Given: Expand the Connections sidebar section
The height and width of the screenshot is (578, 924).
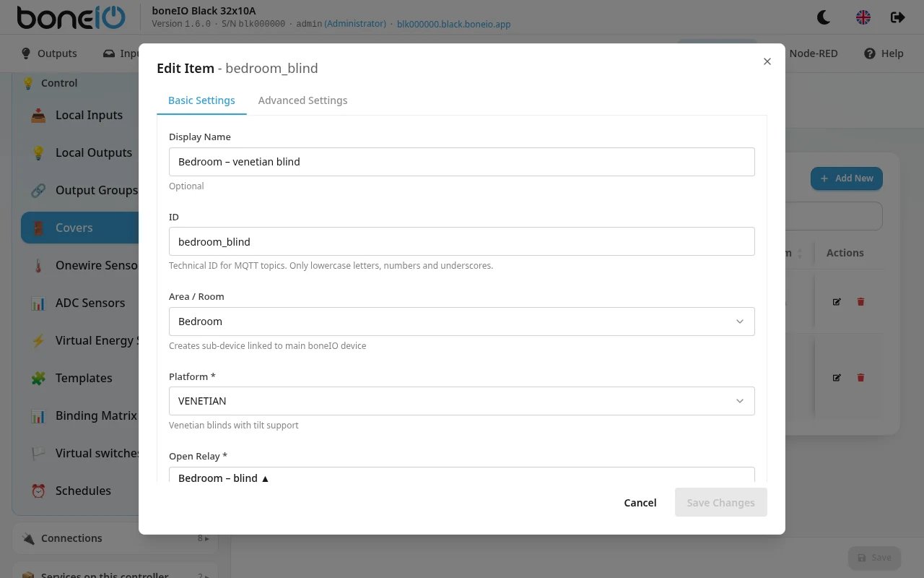Looking at the screenshot, I should click(x=115, y=538).
